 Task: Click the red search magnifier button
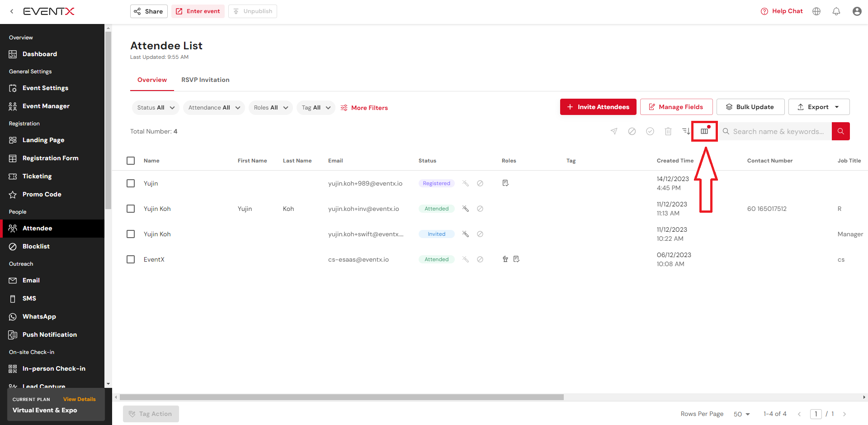841,131
